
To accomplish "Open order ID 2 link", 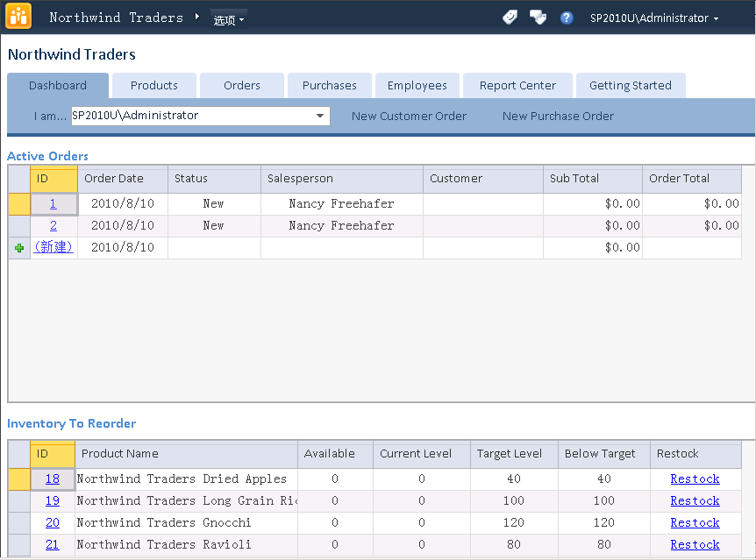I will click(53, 225).
